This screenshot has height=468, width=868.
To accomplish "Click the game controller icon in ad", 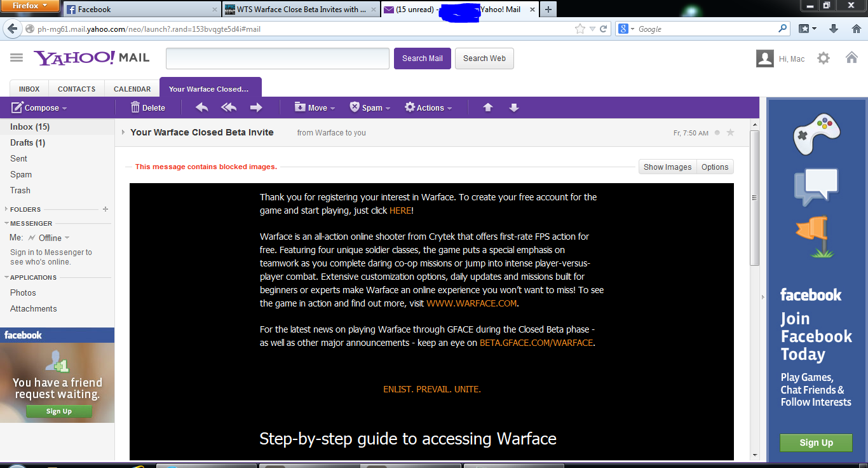I will click(817, 134).
